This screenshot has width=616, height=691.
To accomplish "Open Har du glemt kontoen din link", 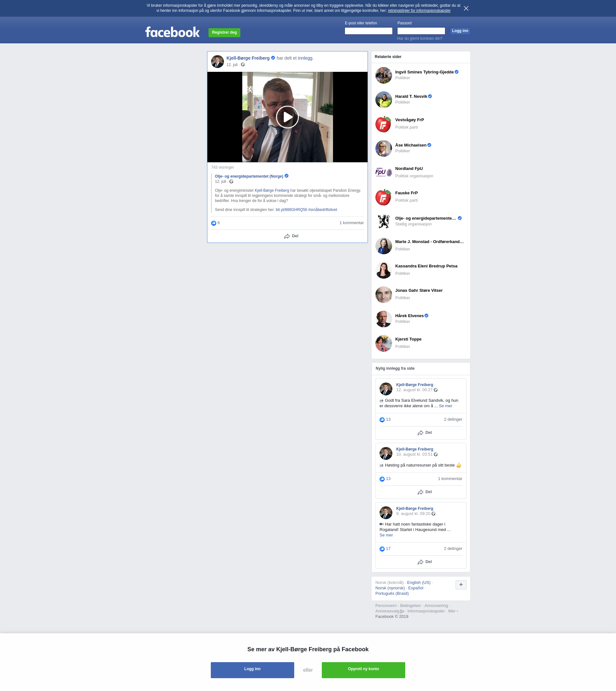I will tap(419, 38).
